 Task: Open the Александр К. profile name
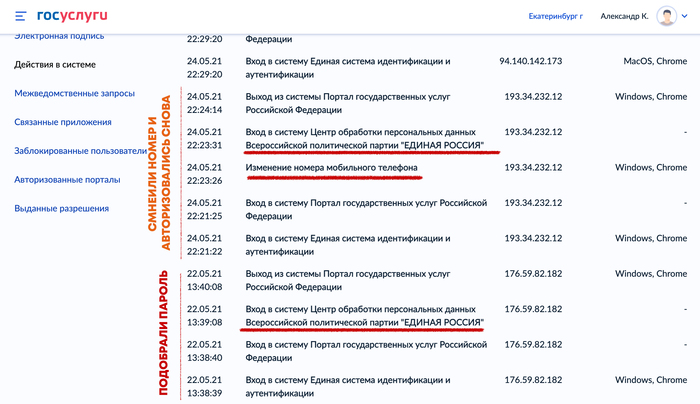point(624,16)
